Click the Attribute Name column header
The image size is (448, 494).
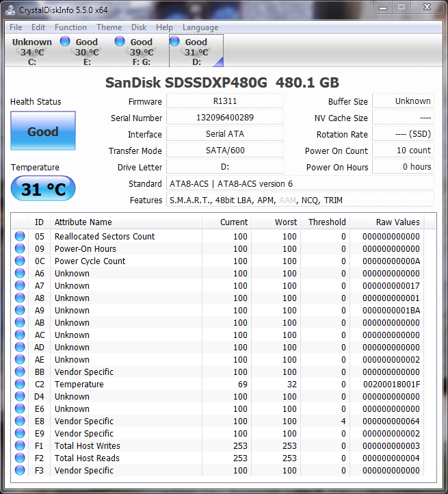83,222
